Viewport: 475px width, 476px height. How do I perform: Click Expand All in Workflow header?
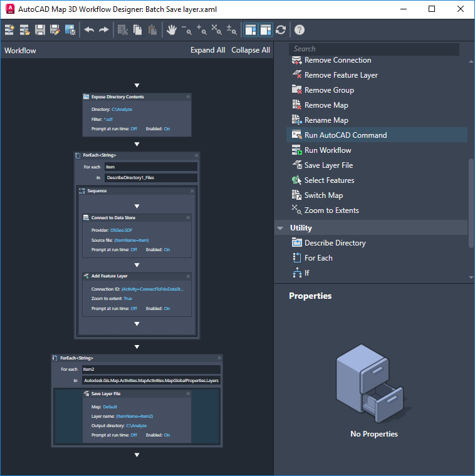[x=208, y=50]
